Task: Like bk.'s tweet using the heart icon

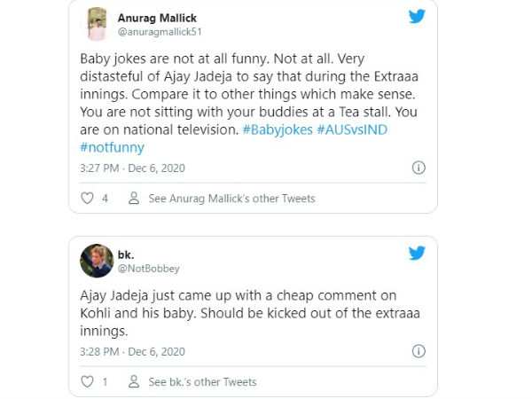Action: [87, 382]
